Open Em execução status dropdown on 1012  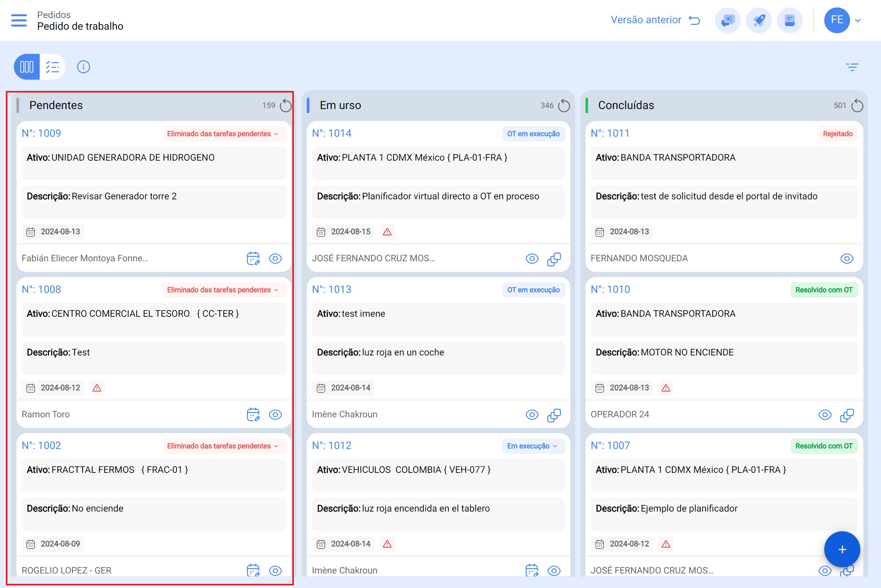(x=532, y=446)
